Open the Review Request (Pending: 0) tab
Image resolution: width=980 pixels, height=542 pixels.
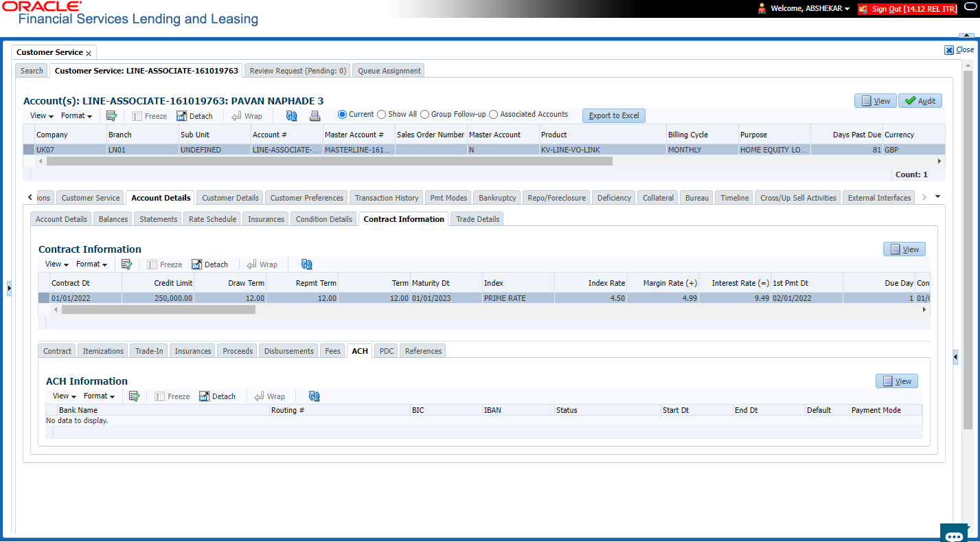[298, 71]
